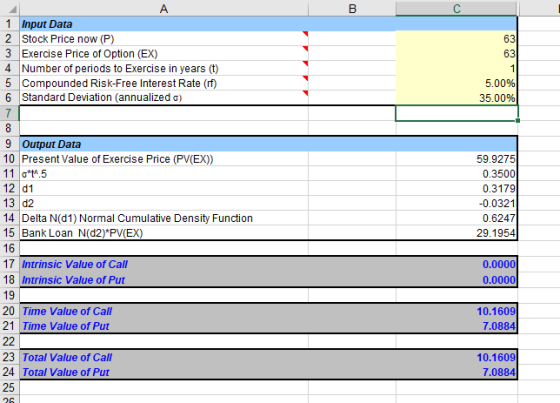560x403 pixels.
Task: Click 'Time Value of Call' label
Action: pyautogui.click(x=67, y=311)
